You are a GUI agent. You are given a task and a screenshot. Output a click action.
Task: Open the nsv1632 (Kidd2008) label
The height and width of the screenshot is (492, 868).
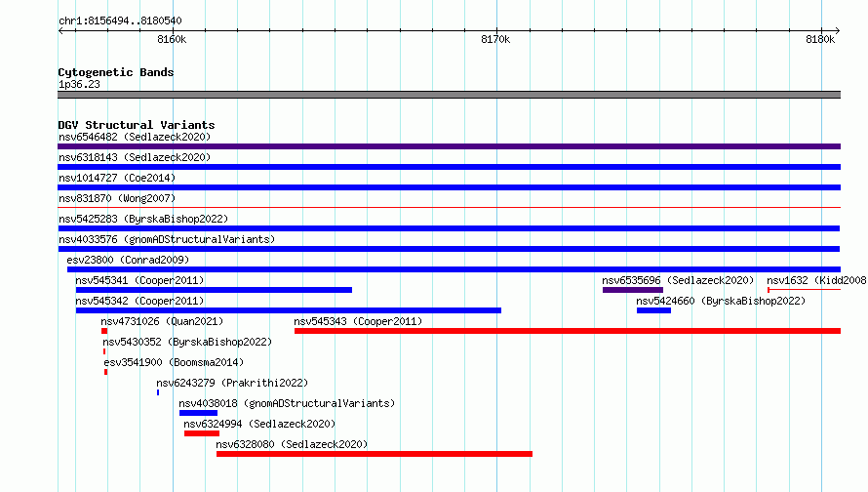pos(816,280)
